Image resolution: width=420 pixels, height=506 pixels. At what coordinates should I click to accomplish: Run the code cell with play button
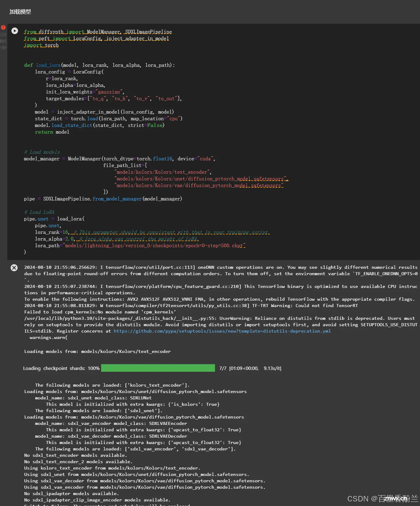point(15,31)
